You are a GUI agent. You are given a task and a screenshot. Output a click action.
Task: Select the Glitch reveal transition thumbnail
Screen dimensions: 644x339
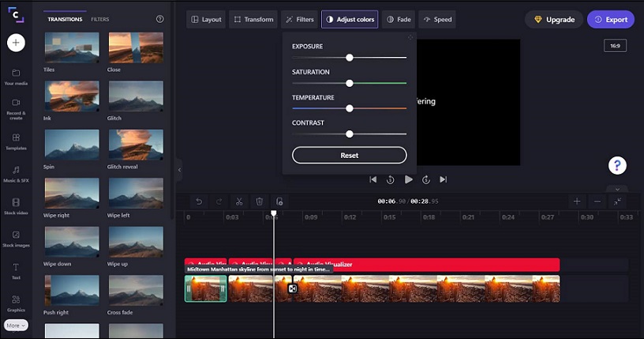coord(136,145)
